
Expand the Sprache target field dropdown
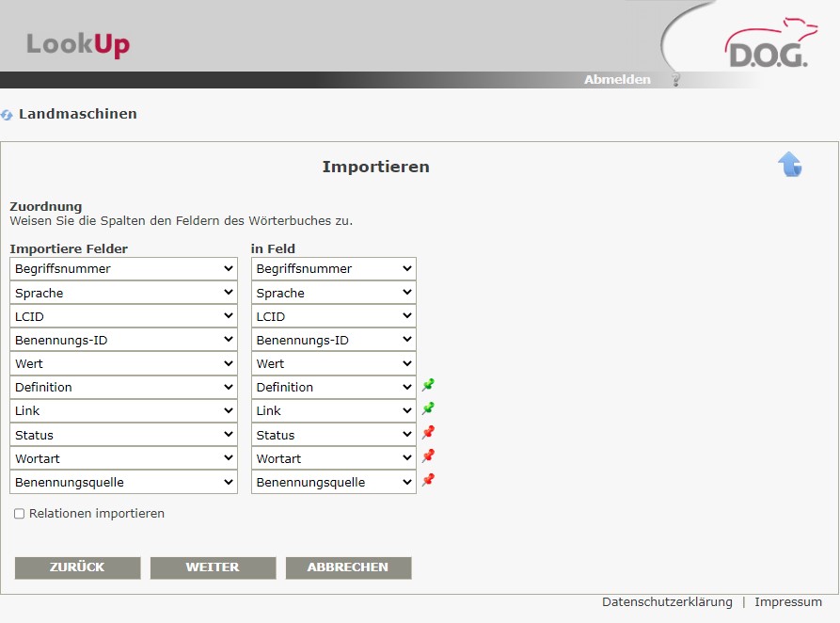pyautogui.click(x=333, y=293)
